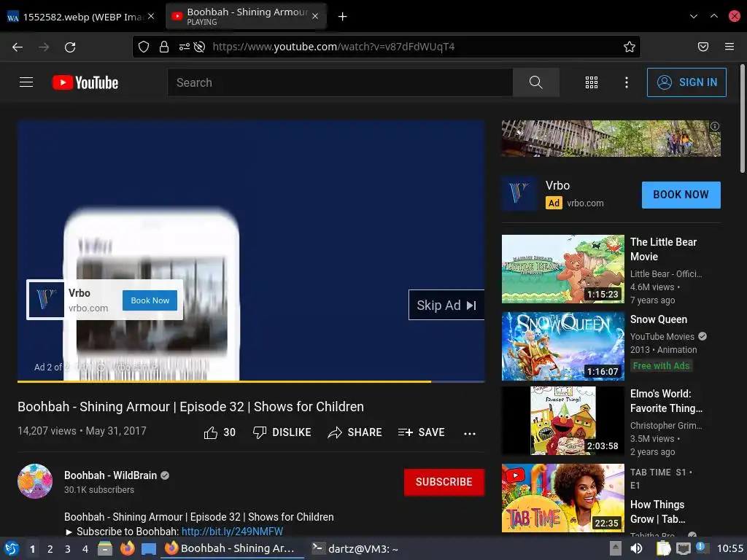Viewport: 747px width, 560px height.
Task: Open Firefox application menu
Action: 729,47
